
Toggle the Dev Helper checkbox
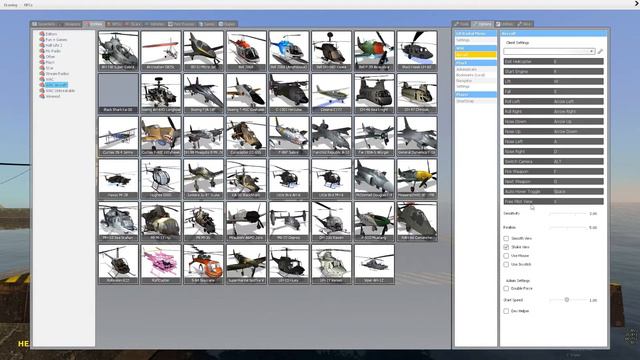tap(506, 311)
